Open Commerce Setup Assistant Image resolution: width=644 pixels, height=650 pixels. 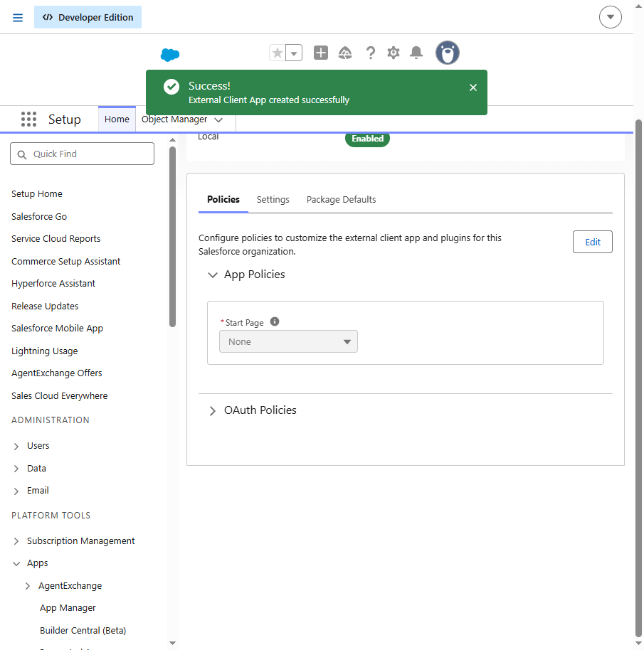[66, 262]
